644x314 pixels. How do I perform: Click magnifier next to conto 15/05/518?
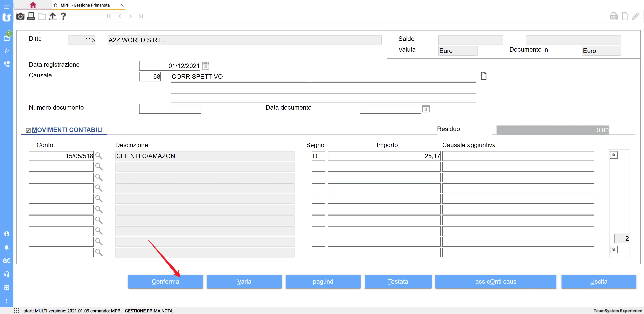99,156
